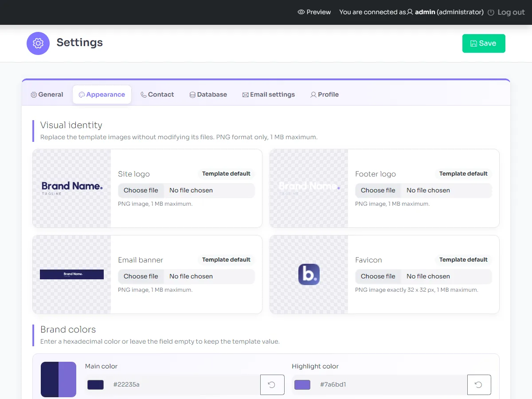Reset the Highlight color value

pyautogui.click(x=479, y=385)
